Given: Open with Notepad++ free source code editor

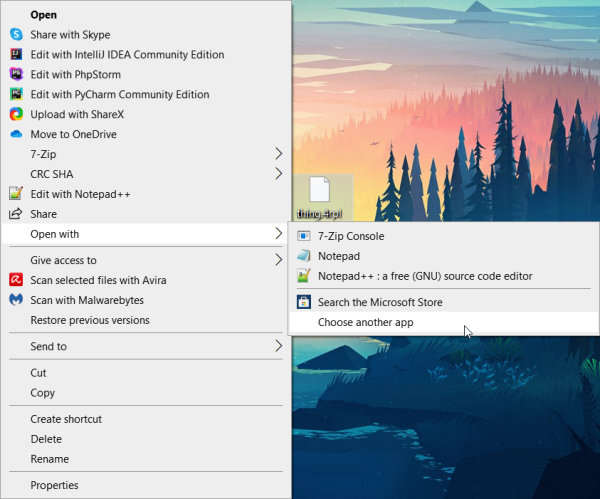Looking at the screenshot, I should coord(444,276).
